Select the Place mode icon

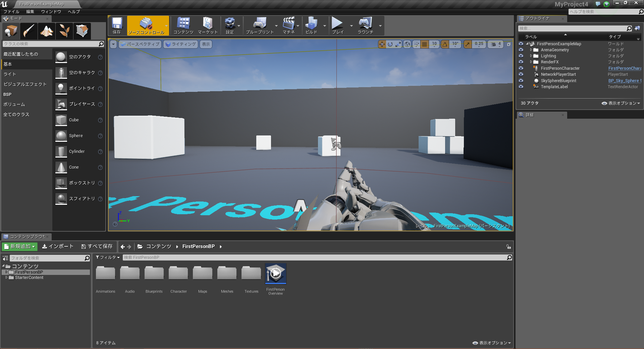(11, 31)
